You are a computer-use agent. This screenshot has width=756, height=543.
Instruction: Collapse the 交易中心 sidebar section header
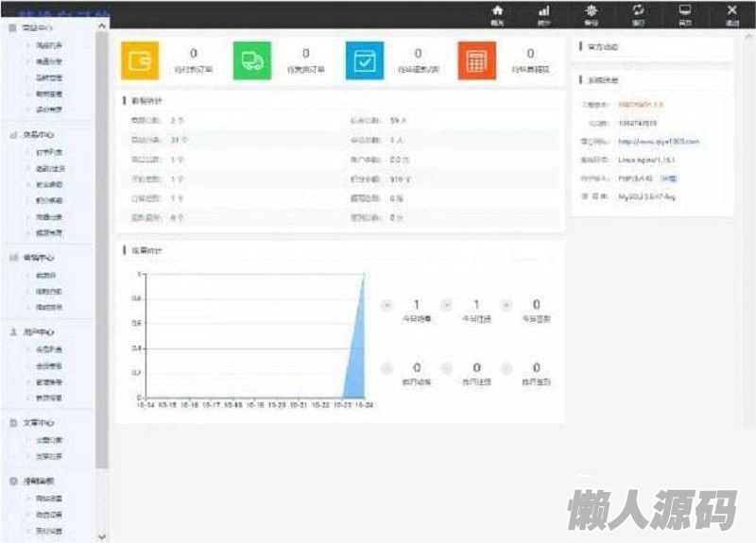(39, 135)
